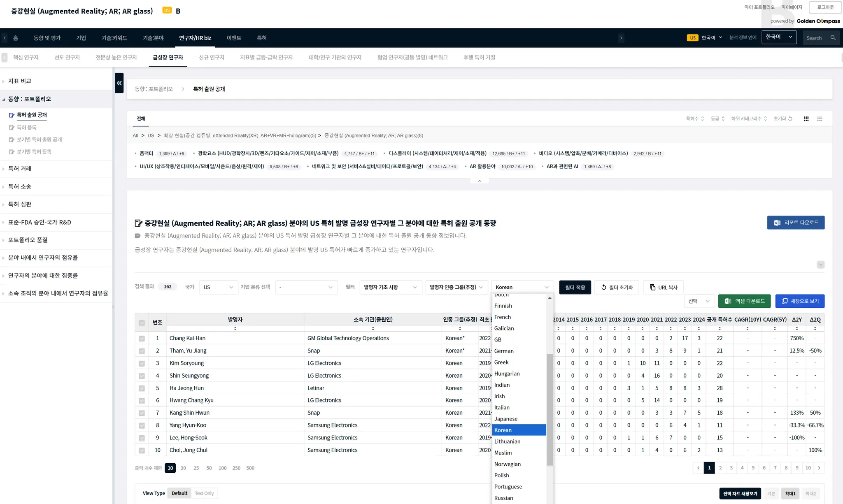Click URL 복사 copy button

tap(663, 287)
